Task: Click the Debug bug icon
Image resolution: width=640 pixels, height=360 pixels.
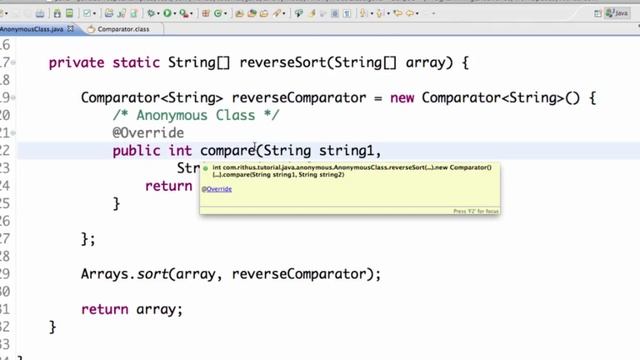Action: pos(151,13)
